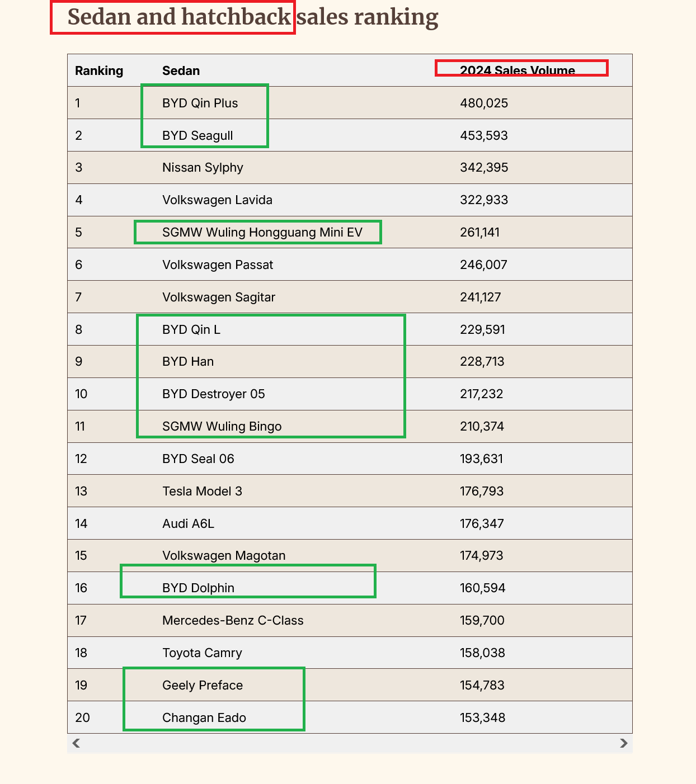Viewport: 696px width, 784px height.
Task: Click the sales value 210,374
Action: [482, 427]
